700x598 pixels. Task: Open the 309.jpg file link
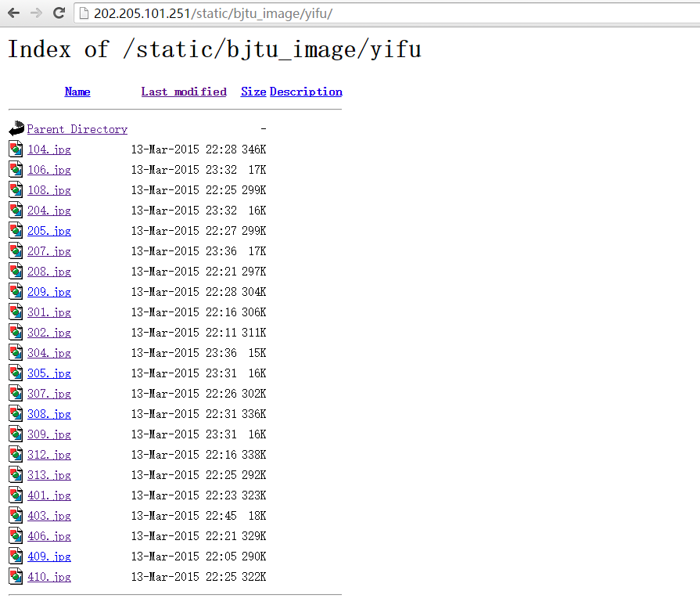pyautogui.click(x=49, y=434)
